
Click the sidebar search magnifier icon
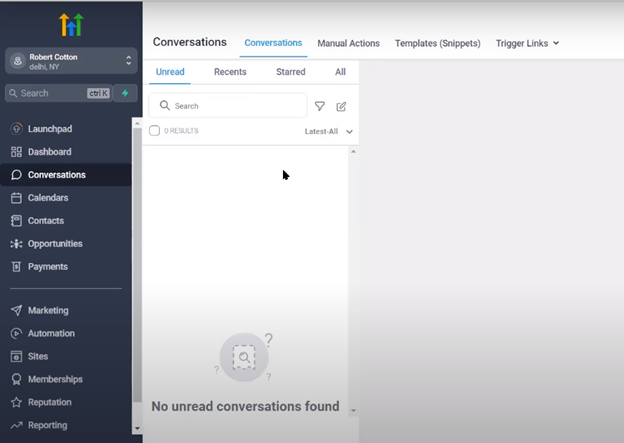[13, 93]
